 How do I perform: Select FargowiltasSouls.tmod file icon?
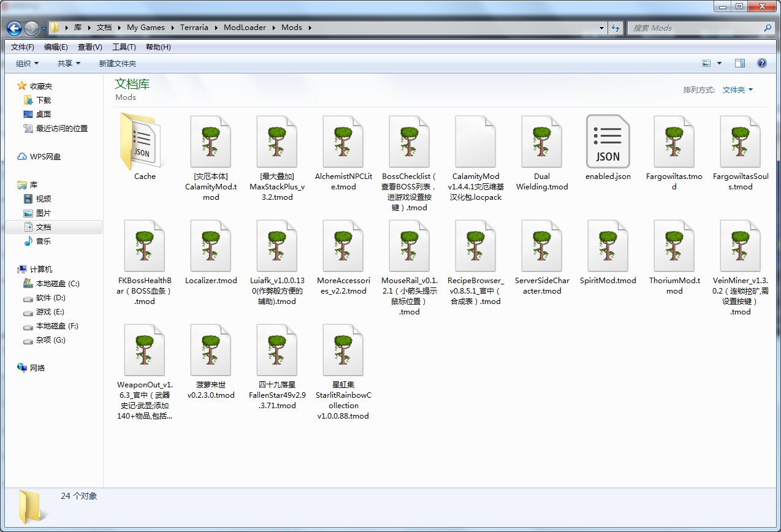point(741,142)
